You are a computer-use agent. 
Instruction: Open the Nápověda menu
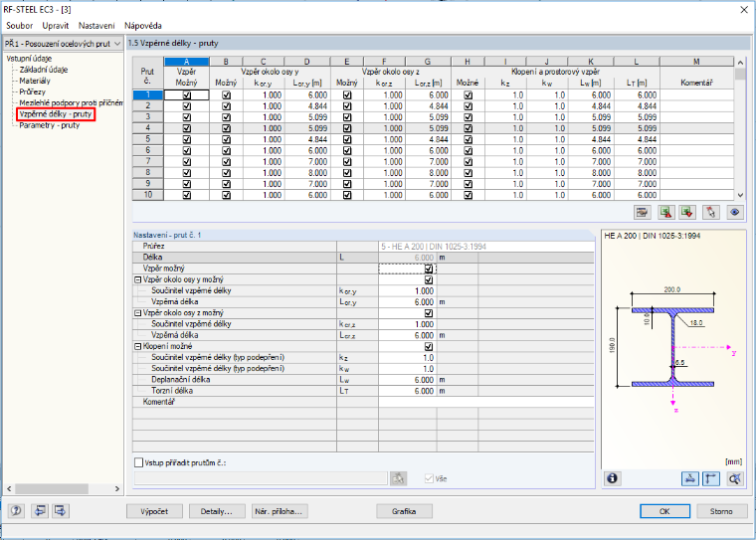142,26
